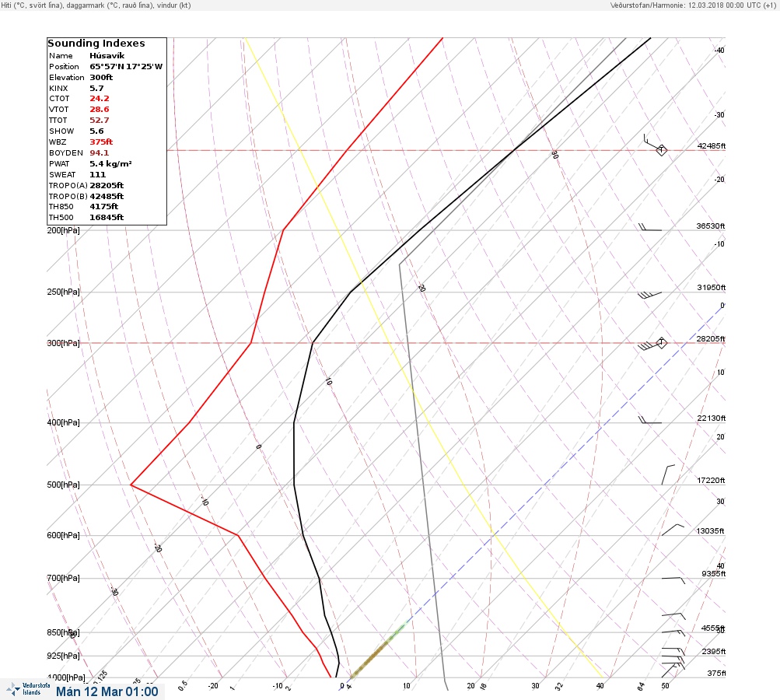Click the '500[hPa]' pressure label
This screenshot has height=700, width=780.
[63, 485]
